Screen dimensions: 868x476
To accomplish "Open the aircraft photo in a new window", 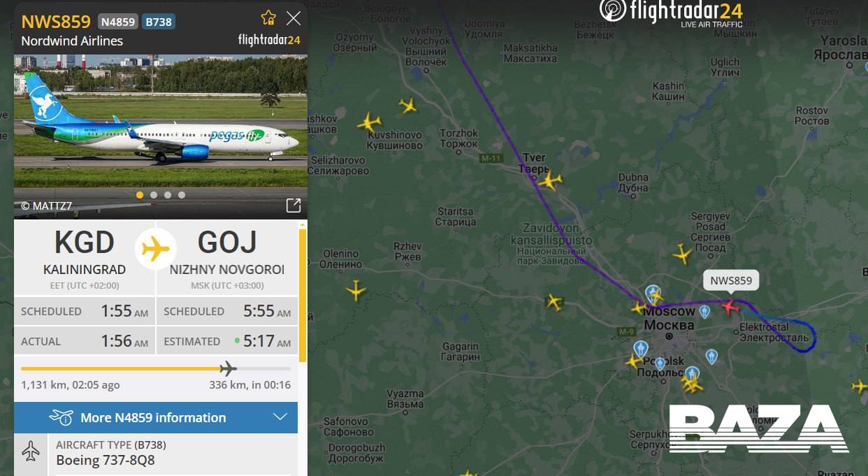I will pyautogui.click(x=294, y=205).
